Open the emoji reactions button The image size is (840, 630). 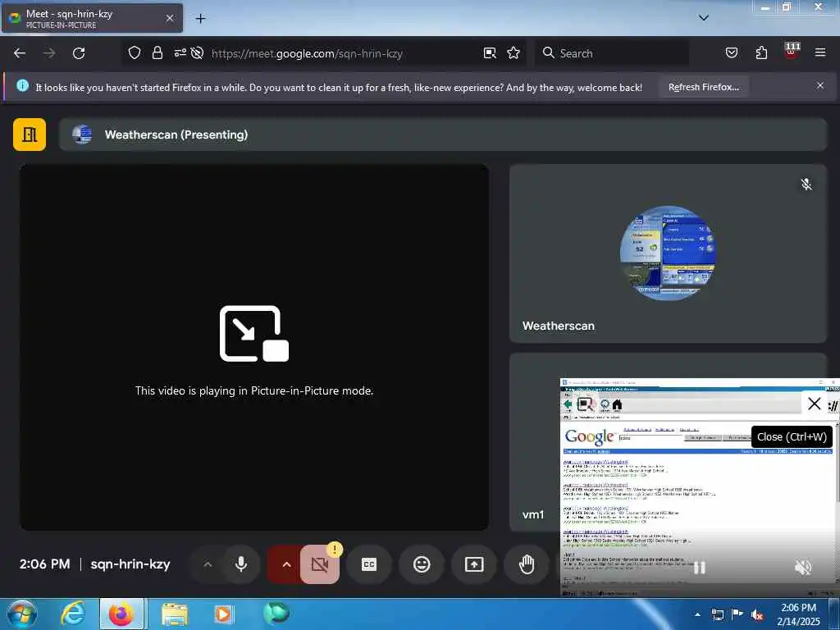click(422, 564)
